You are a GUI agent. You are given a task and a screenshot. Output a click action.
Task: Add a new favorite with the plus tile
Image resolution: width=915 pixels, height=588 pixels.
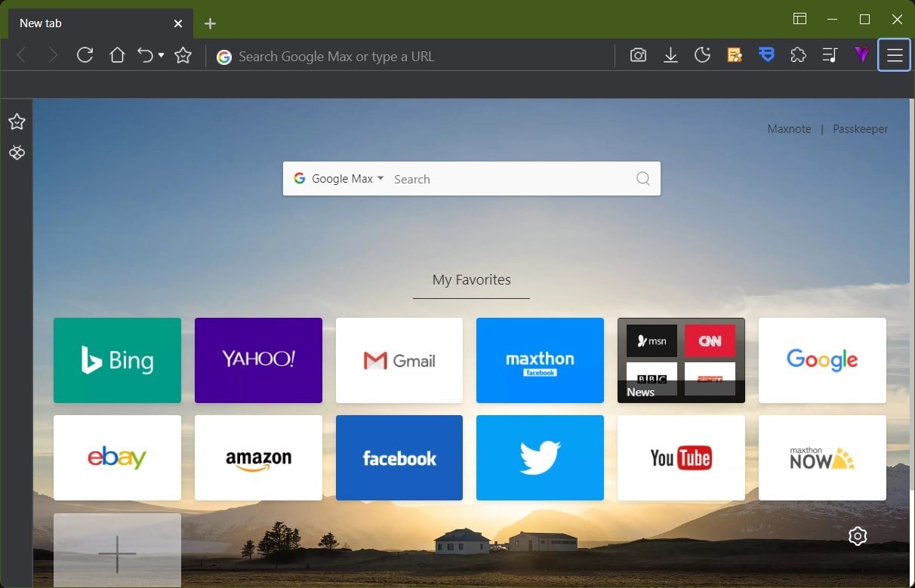point(117,550)
